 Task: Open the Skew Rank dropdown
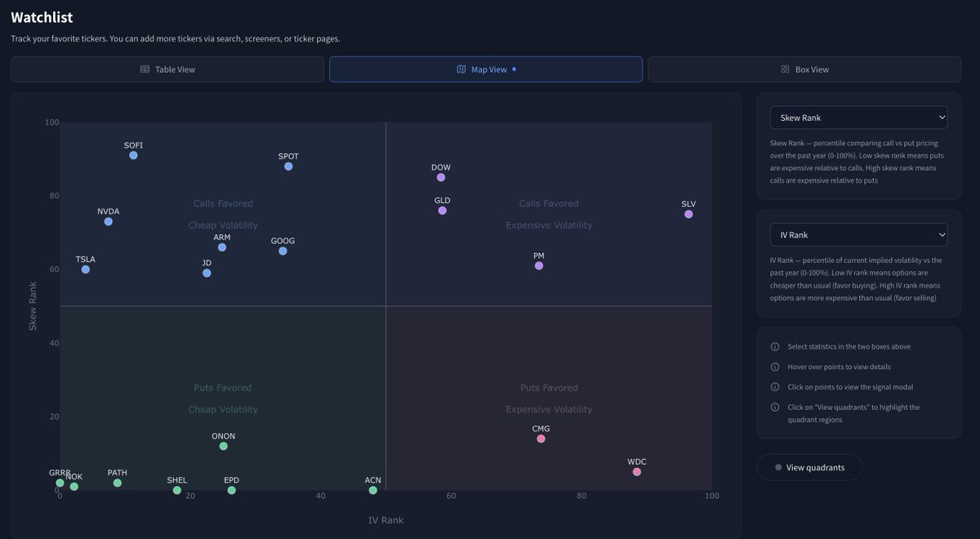click(858, 118)
